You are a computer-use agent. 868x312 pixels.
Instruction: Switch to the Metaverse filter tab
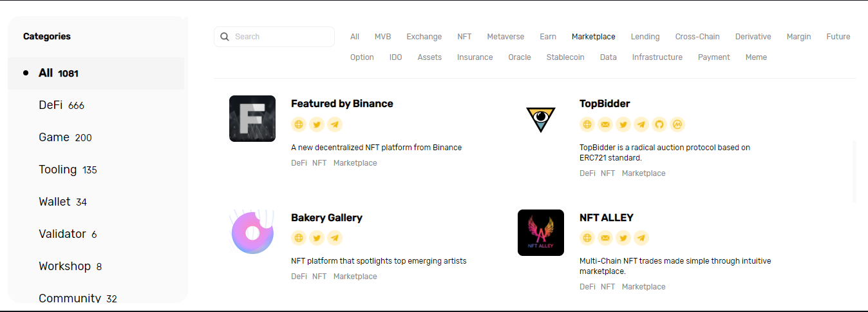(x=505, y=37)
